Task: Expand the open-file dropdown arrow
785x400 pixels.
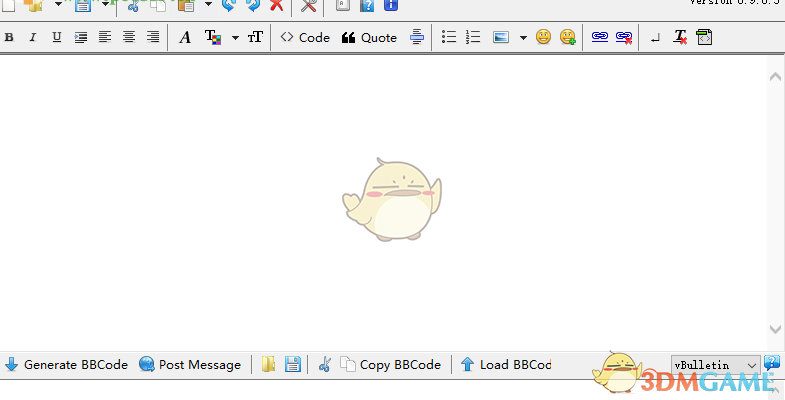Action: 58,5
